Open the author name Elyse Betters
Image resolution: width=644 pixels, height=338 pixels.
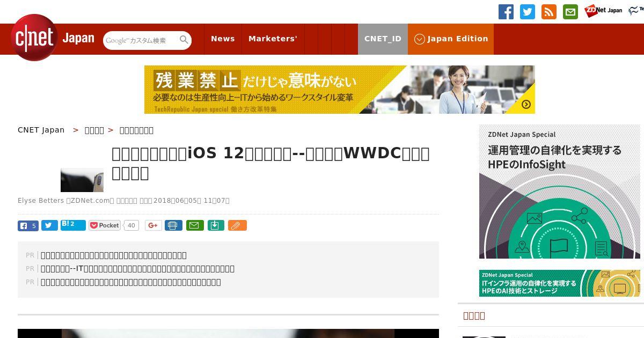click(x=40, y=201)
